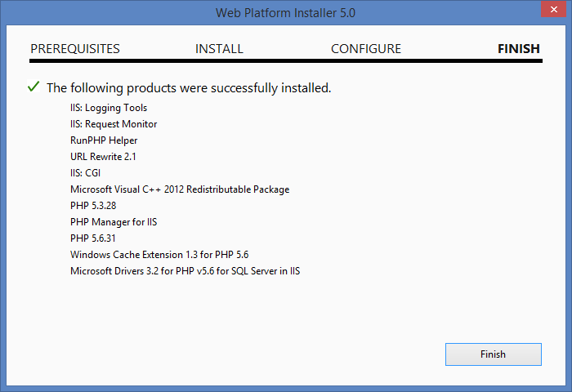
Task: Click 'The following products were successfully installed.' text
Action: pyautogui.click(x=189, y=88)
